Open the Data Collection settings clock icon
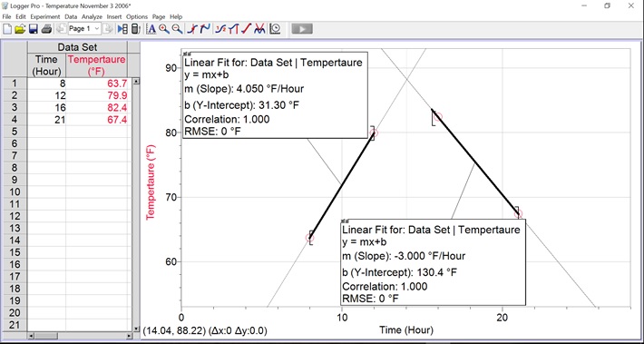Image resolution: width=644 pixels, height=344 pixels. click(275, 29)
